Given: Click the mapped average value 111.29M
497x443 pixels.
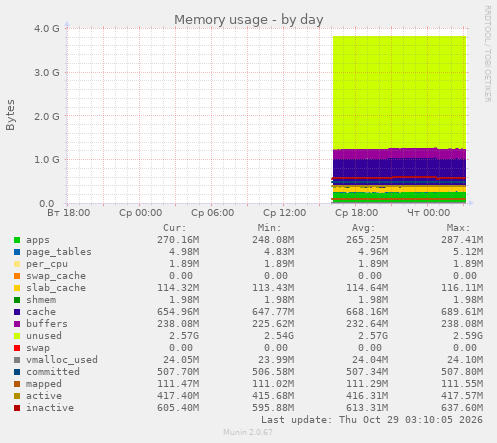Looking at the screenshot, I should 367,384.
